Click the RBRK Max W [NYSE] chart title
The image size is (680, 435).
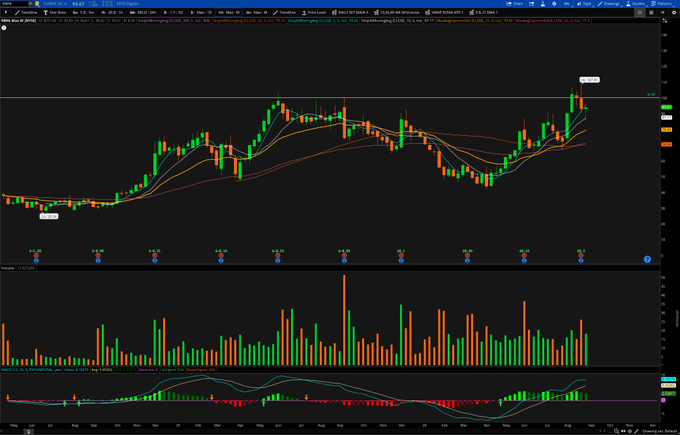click(19, 20)
